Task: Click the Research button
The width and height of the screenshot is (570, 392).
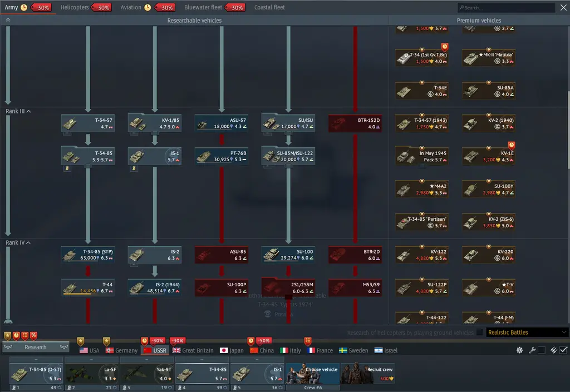Action: click(x=36, y=347)
